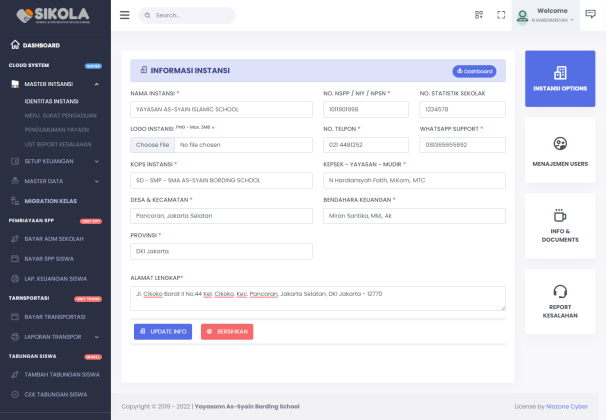Enter fullscreen mode from top bar
The image size is (606, 420).
tap(500, 15)
